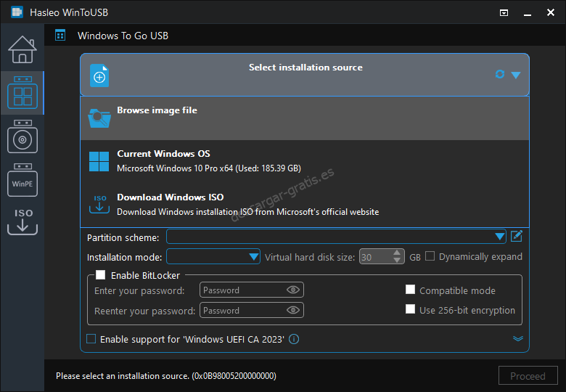566x392 pixels.
Task: Open the WinPE USB creator sidebar icon
Action: tap(22, 180)
